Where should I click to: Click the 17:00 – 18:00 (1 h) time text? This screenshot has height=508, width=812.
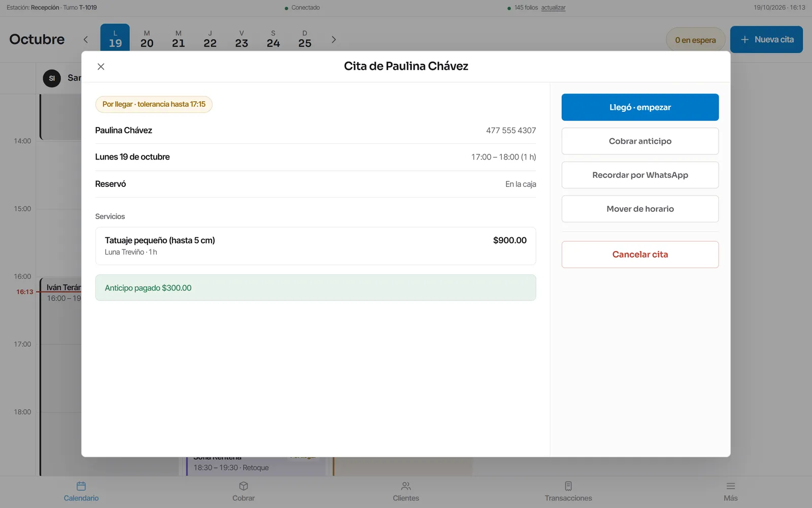click(x=503, y=157)
